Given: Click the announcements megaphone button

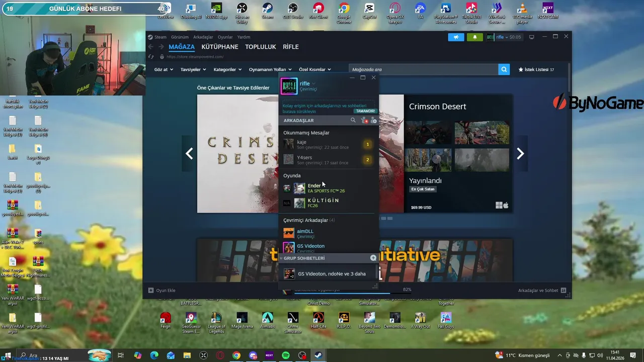Looking at the screenshot, I should pyautogui.click(x=456, y=37).
